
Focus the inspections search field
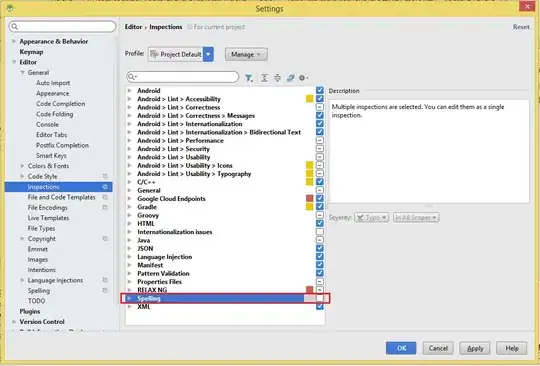(x=183, y=77)
